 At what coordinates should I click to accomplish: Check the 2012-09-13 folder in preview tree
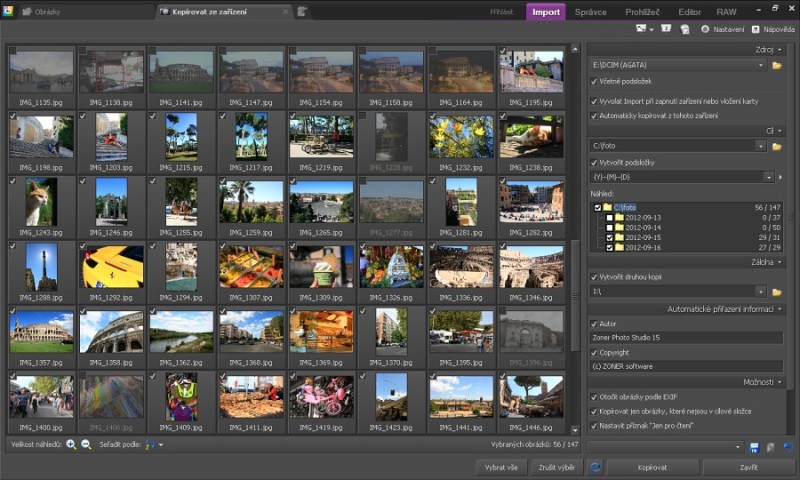tap(609, 217)
